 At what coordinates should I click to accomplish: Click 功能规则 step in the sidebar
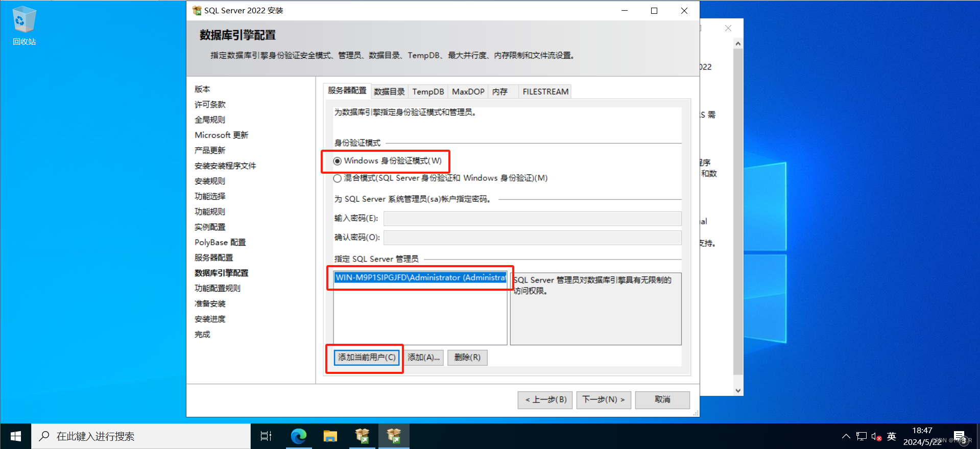(x=210, y=211)
